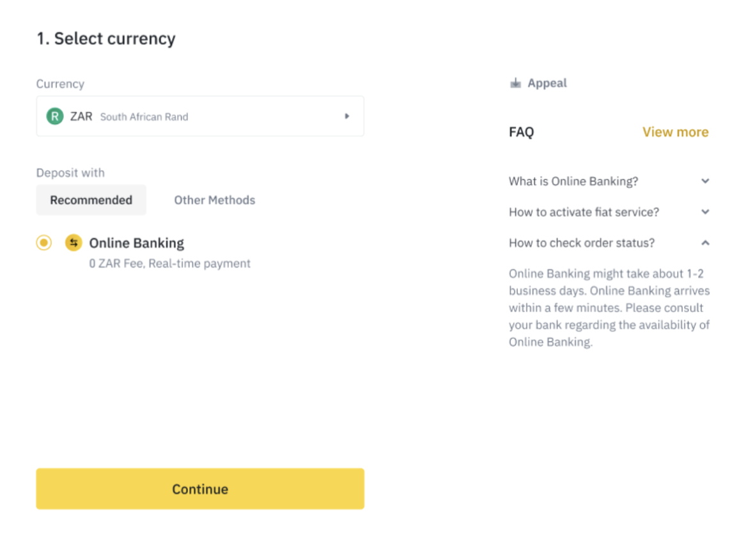Click the "0 ZAR Fee, Real-time payment" description

pos(170,263)
